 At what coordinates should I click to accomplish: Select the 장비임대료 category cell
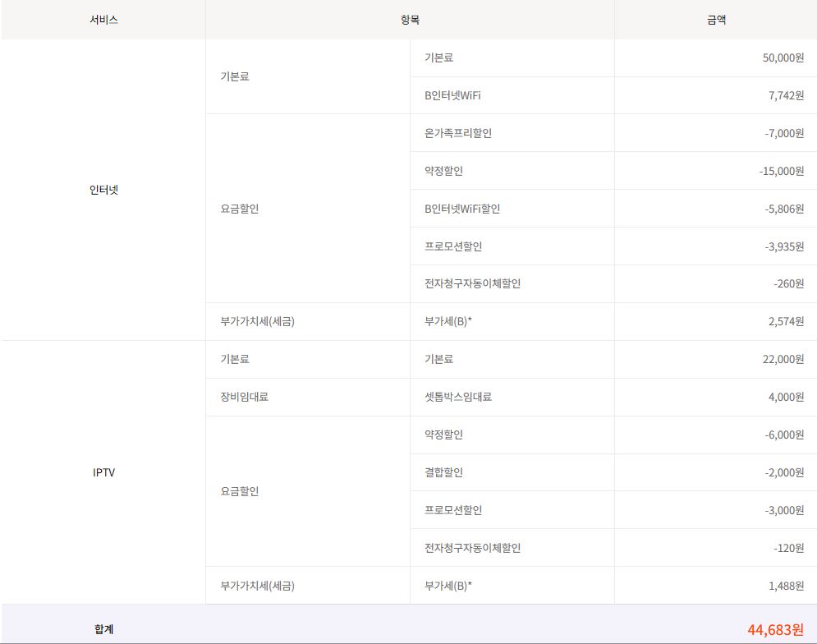tap(244, 398)
